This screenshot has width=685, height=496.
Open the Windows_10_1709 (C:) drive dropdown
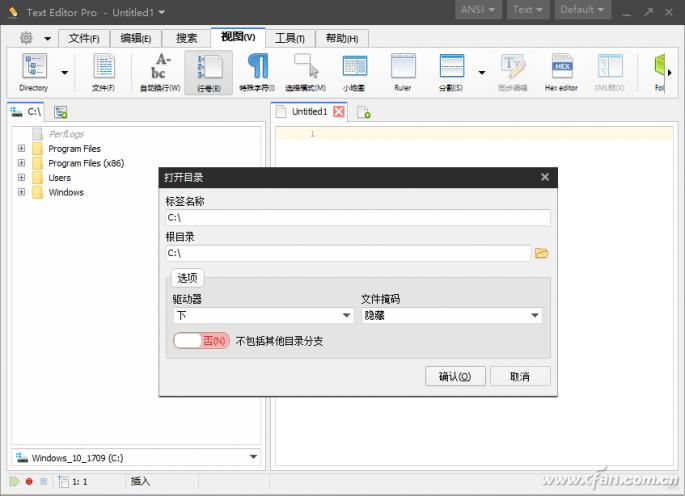tap(135, 458)
